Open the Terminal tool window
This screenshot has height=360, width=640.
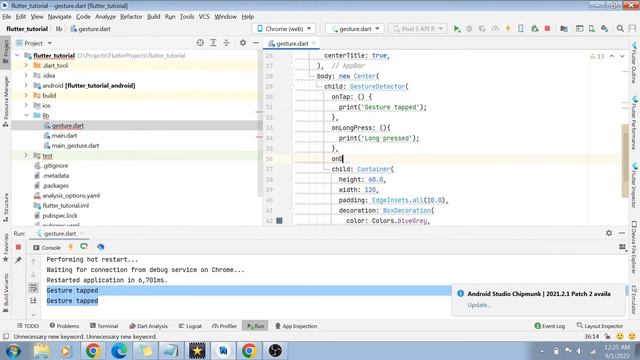[x=104, y=326]
